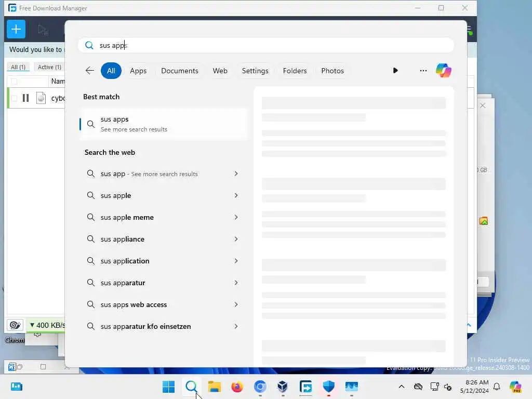This screenshot has width=532, height=399.
Task: Close the background dialog with the X
Action: (483, 105)
